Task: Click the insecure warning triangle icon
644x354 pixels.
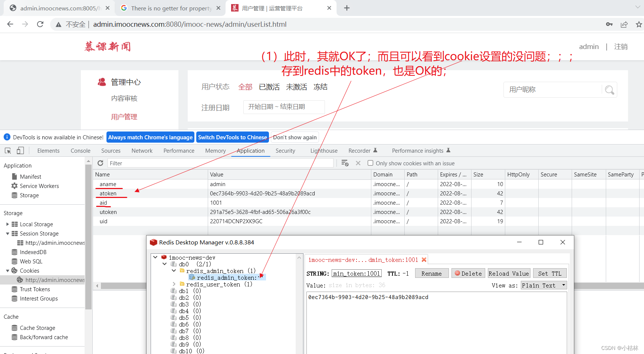Action: (x=58, y=25)
